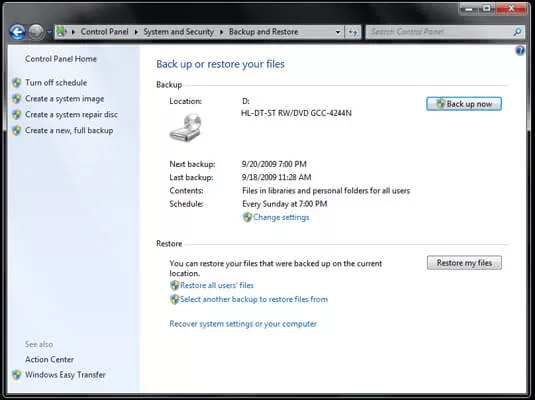Click the Back up now button
Viewport: 535px width, 400px height.
464,104
